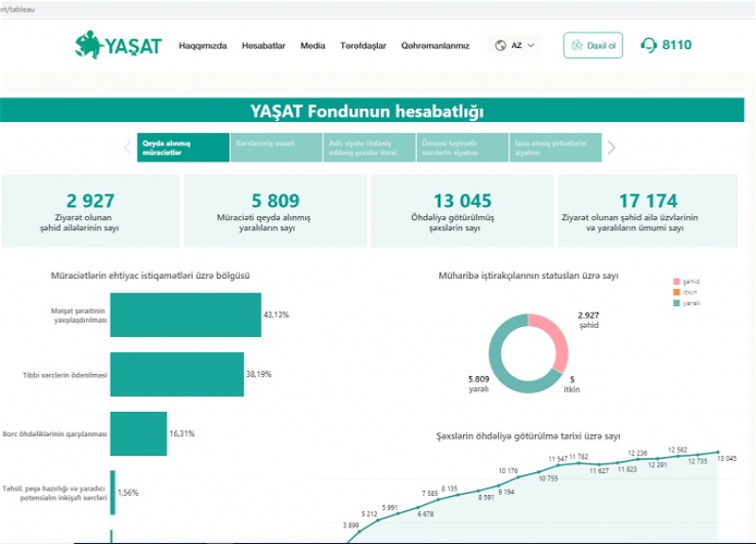Open the Hesabatlar menu

pyautogui.click(x=264, y=45)
